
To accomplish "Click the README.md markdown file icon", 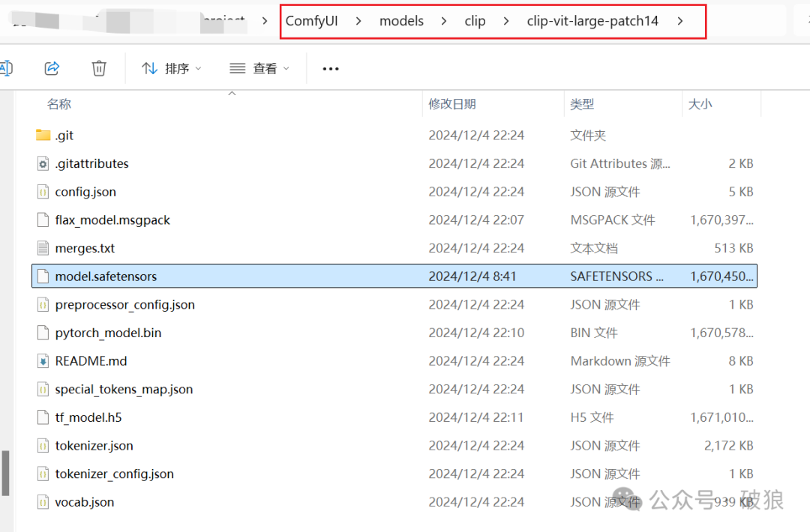I will point(43,361).
